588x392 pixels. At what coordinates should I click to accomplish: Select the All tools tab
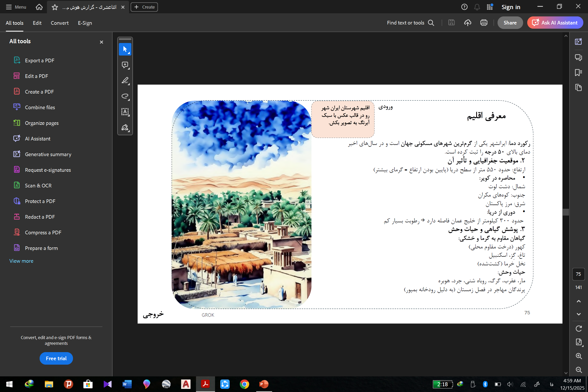pos(15,23)
